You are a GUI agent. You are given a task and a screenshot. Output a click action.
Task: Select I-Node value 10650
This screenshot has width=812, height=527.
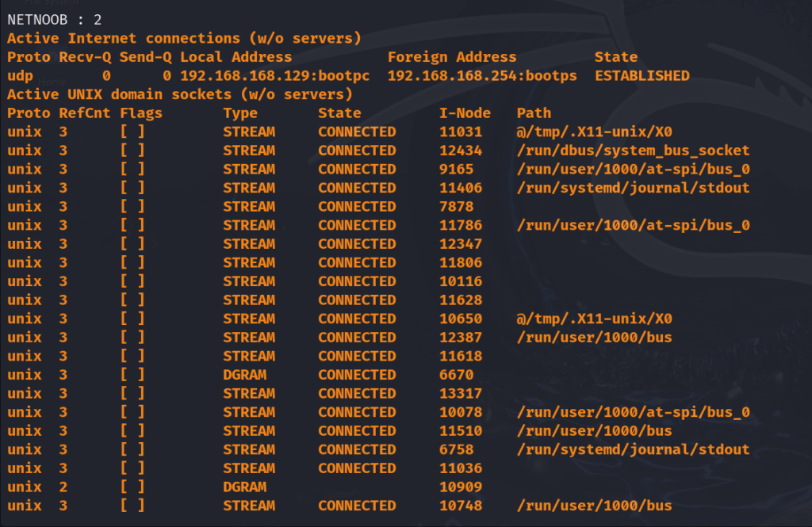461,319
